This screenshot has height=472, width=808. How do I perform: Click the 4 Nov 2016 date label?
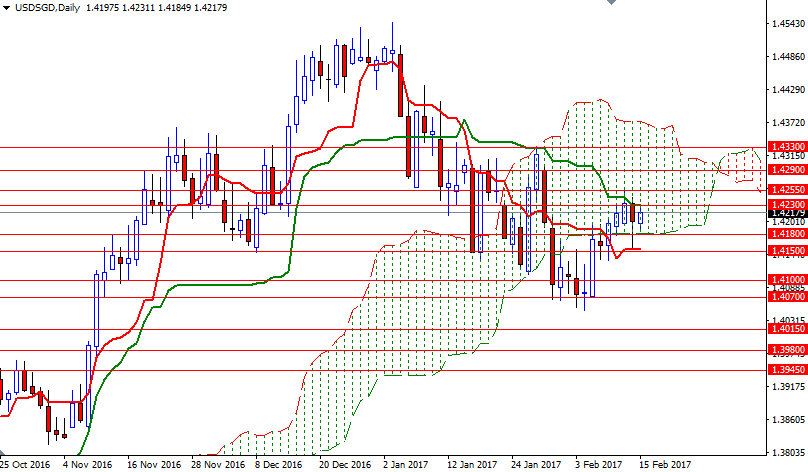(88, 465)
